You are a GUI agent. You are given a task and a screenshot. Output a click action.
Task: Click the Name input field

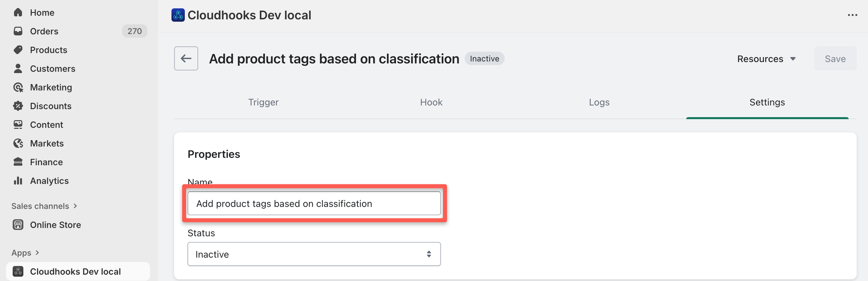[x=314, y=204]
